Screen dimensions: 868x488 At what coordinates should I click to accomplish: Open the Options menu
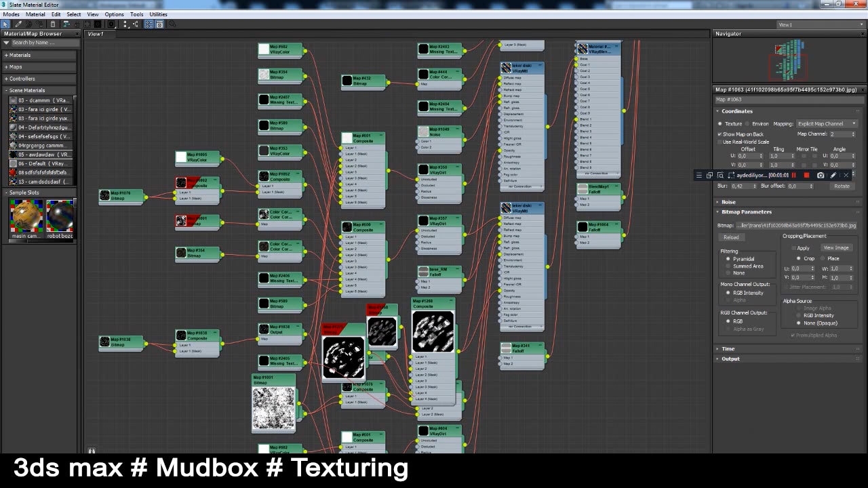[x=114, y=14]
